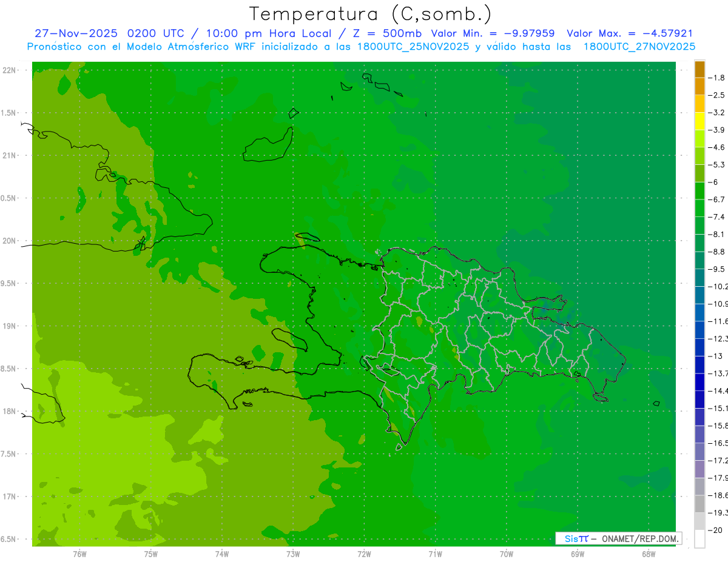
Task: Click the '-2.5' colorbar value label
Action: (x=717, y=95)
